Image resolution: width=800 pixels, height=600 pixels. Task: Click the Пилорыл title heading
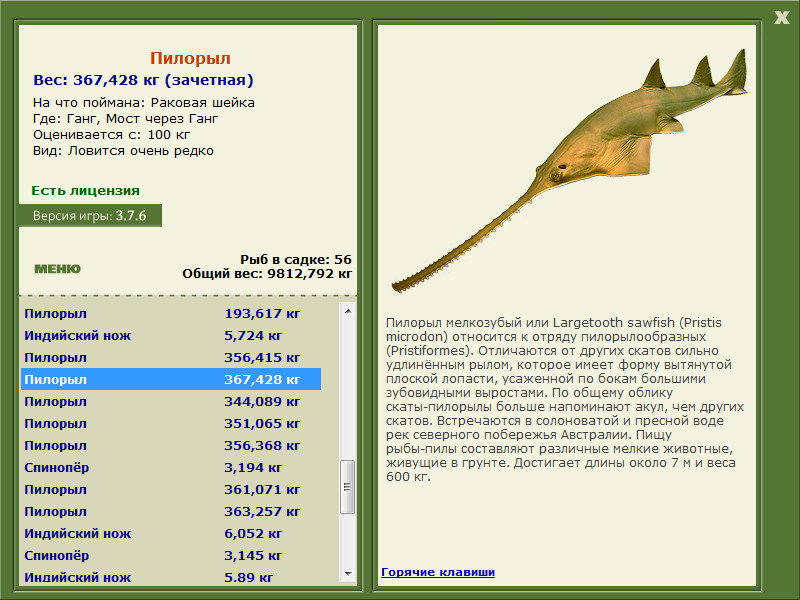pyautogui.click(x=190, y=58)
